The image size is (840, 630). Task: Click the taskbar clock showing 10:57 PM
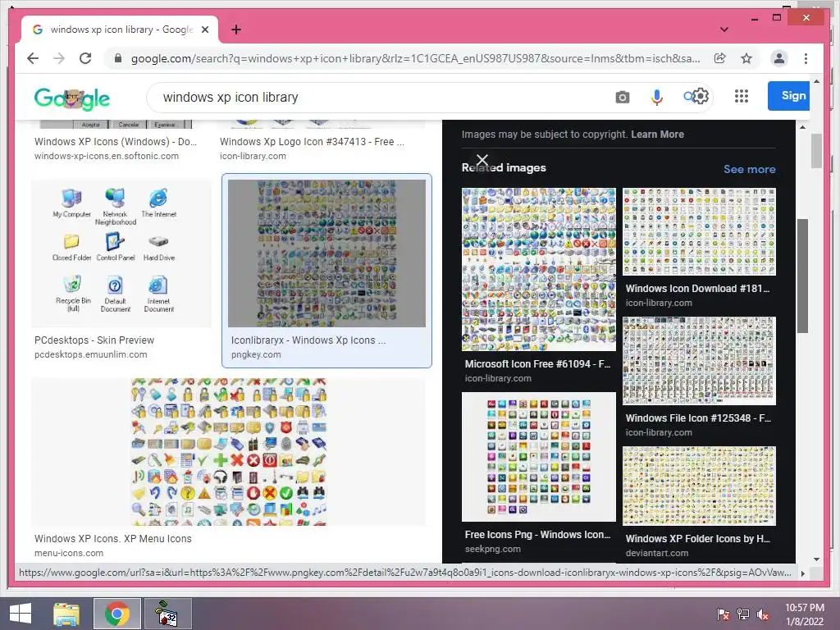tap(804, 614)
